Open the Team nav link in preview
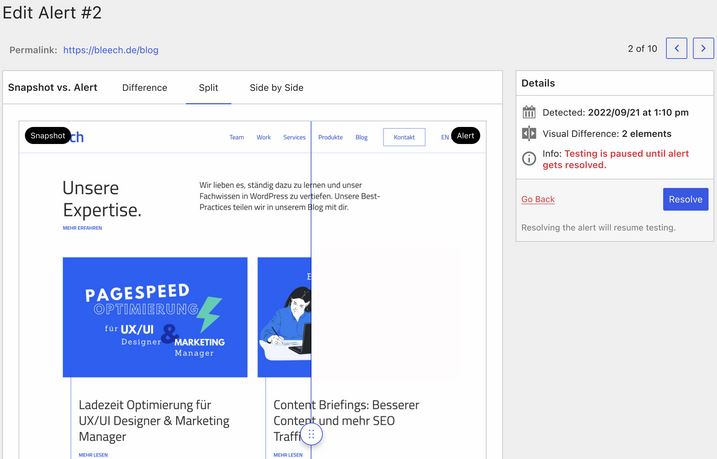This screenshot has height=459, width=717. pyautogui.click(x=236, y=137)
